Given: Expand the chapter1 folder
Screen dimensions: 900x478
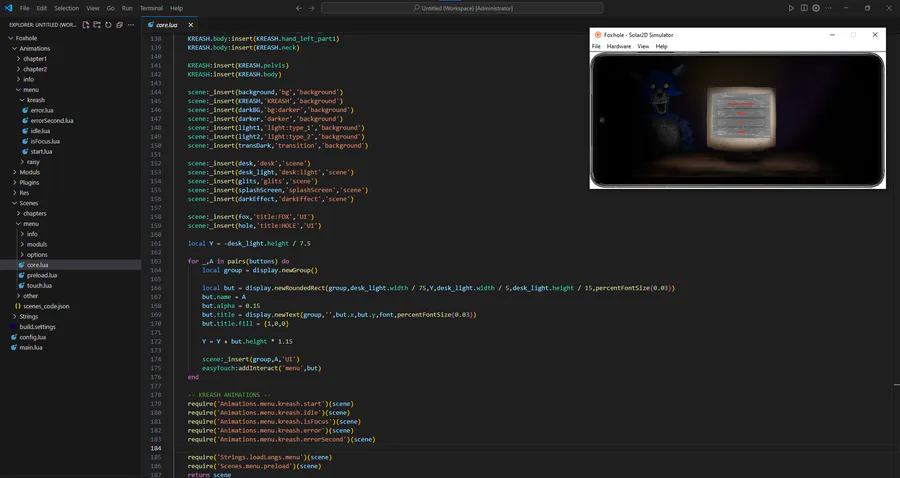Looking at the screenshot, I should point(34,59).
